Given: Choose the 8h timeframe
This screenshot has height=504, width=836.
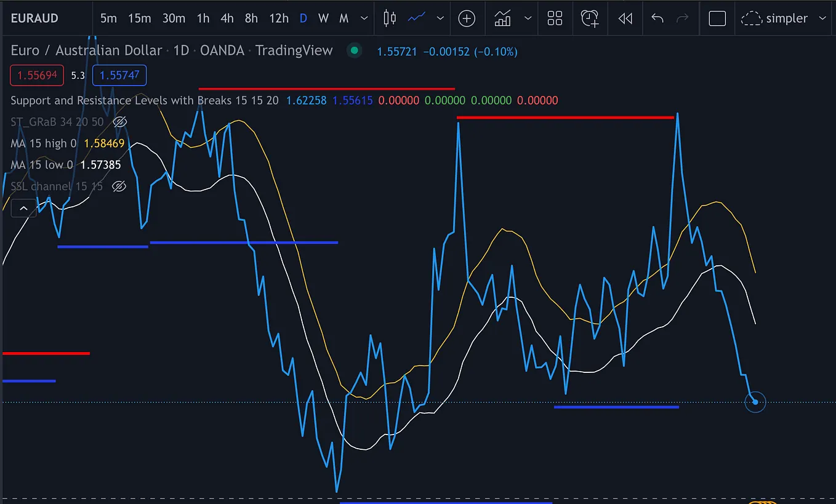Looking at the screenshot, I should [x=251, y=18].
